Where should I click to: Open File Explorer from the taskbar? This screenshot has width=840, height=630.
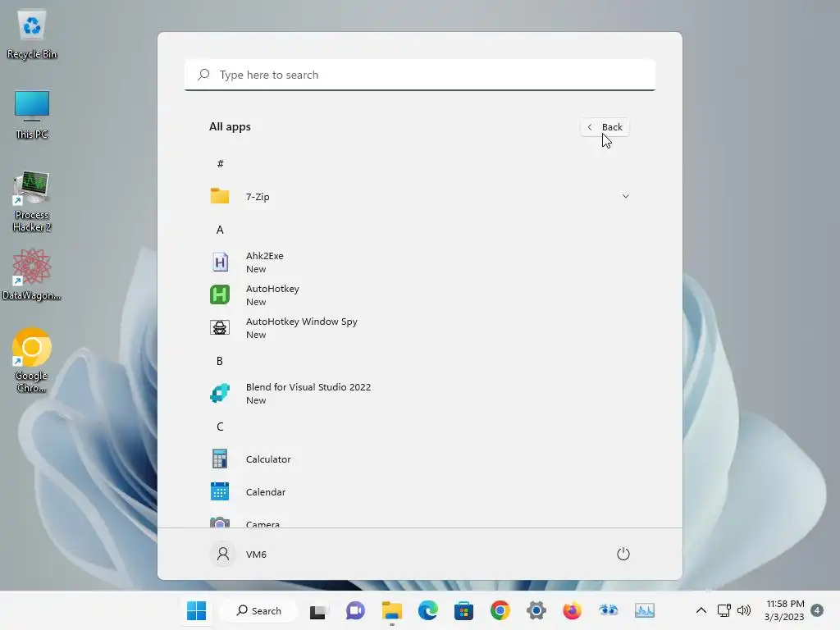pyautogui.click(x=391, y=610)
